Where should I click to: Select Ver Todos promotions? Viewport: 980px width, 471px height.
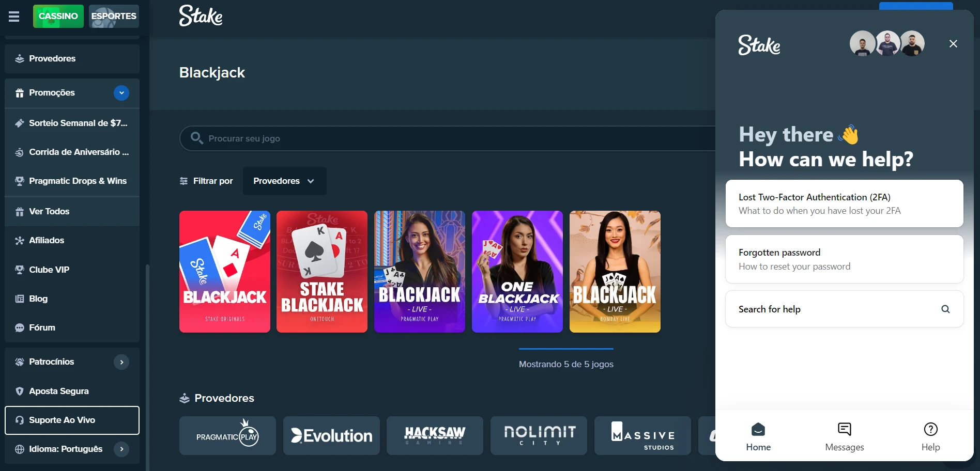click(x=72, y=211)
